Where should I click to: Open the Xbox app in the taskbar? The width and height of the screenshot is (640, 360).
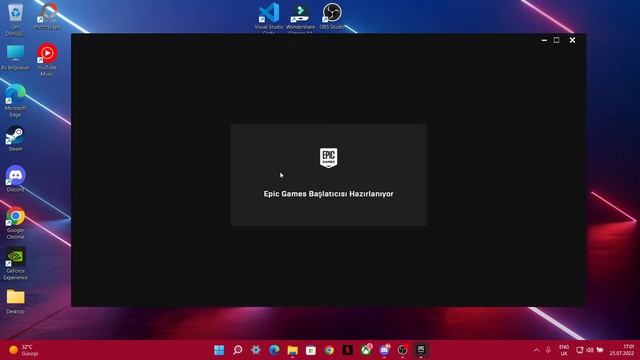(x=366, y=350)
